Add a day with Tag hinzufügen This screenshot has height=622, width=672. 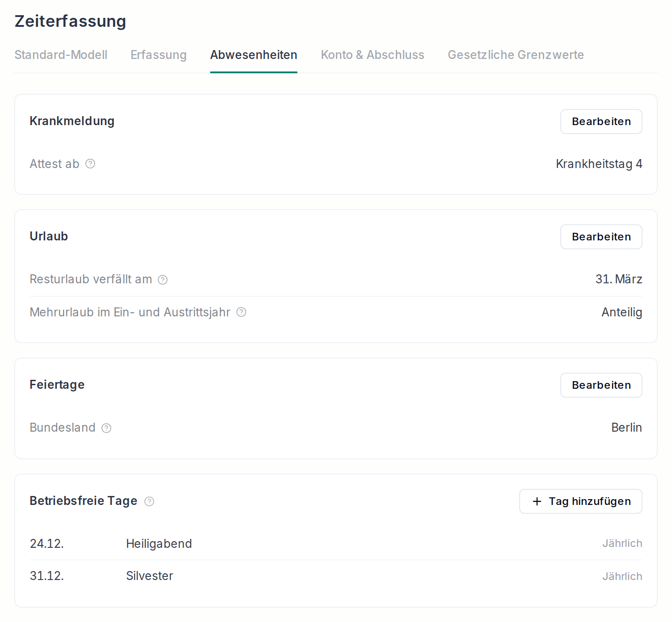[581, 501]
